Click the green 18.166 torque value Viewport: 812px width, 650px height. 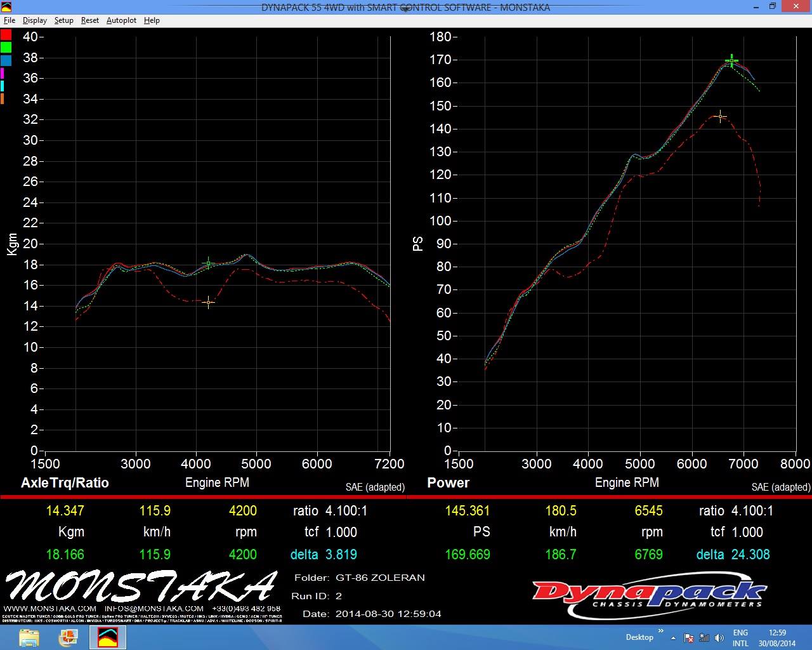point(65,554)
